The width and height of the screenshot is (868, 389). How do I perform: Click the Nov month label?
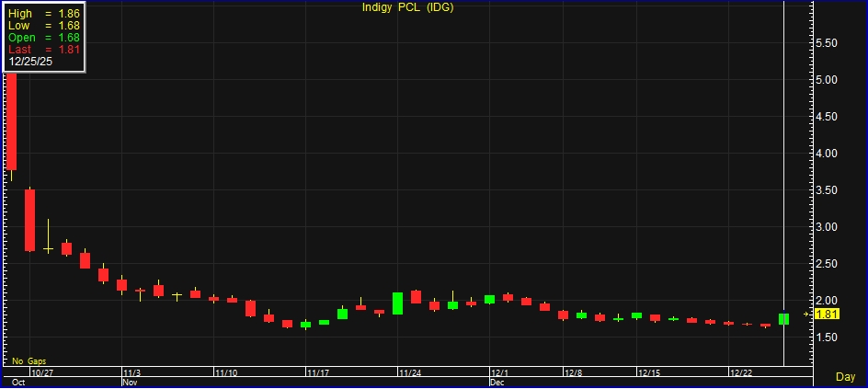click(130, 381)
